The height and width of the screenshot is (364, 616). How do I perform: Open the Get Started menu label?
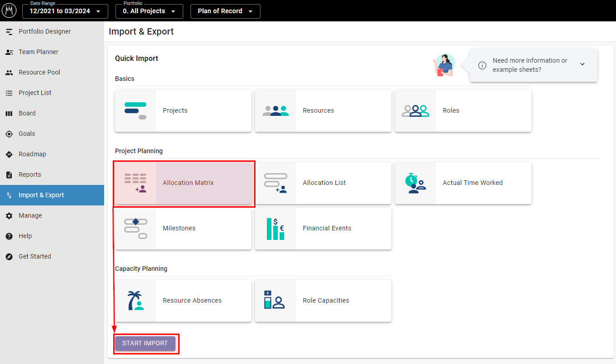point(35,256)
